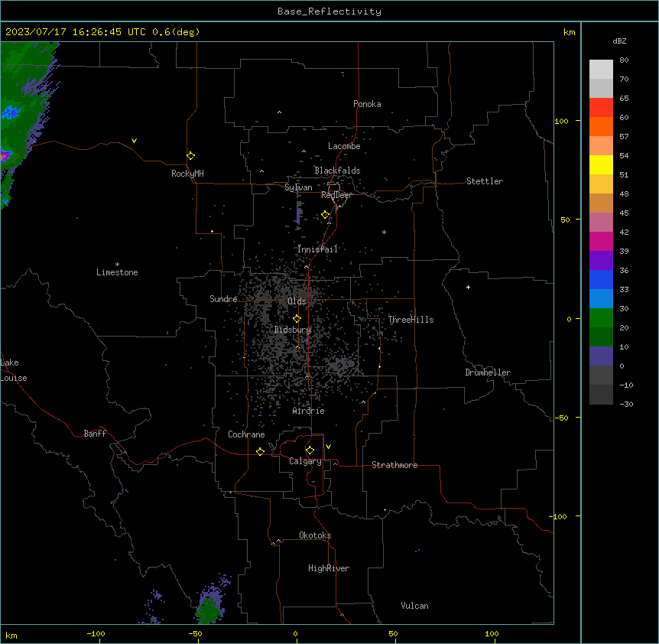This screenshot has height=644, width=659.
Task: Click the HighRiver label
Action: point(329,568)
